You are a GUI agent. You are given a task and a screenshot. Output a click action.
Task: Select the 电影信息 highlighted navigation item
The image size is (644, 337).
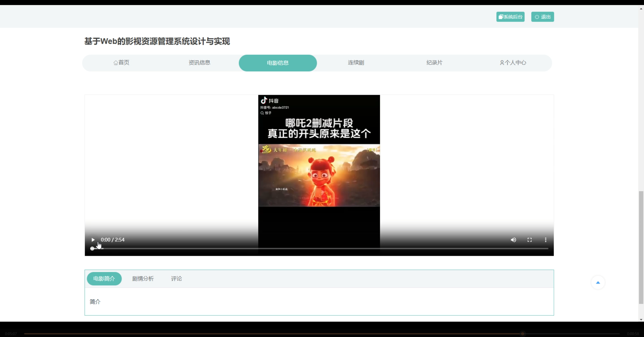[x=277, y=63]
